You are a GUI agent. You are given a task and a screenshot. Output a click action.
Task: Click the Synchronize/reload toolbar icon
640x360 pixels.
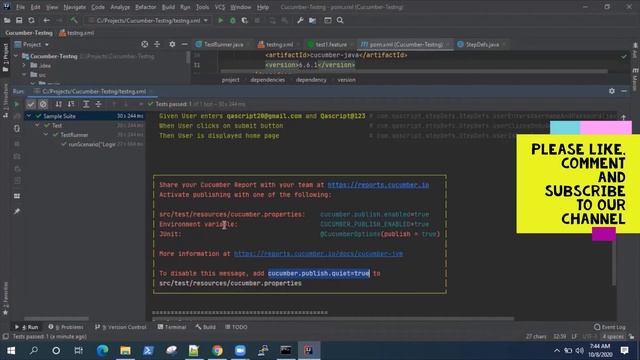click(x=31, y=20)
